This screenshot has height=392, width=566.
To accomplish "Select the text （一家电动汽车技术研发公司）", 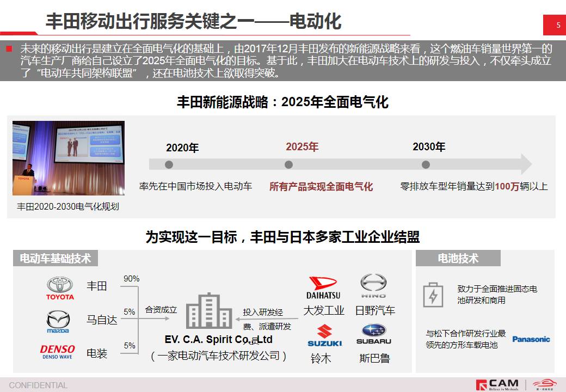I will pos(218,356).
